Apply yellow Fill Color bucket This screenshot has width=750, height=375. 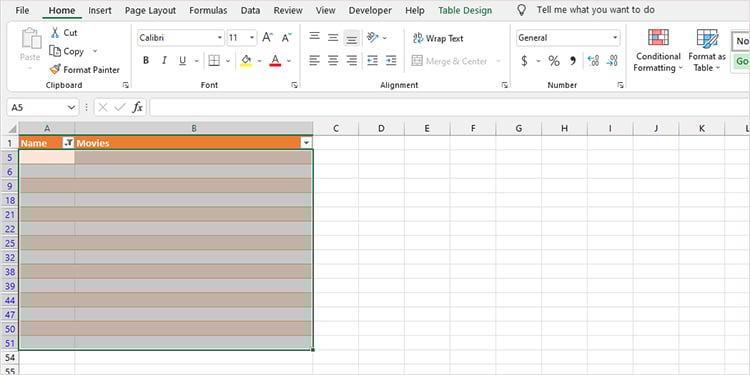click(246, 61)
